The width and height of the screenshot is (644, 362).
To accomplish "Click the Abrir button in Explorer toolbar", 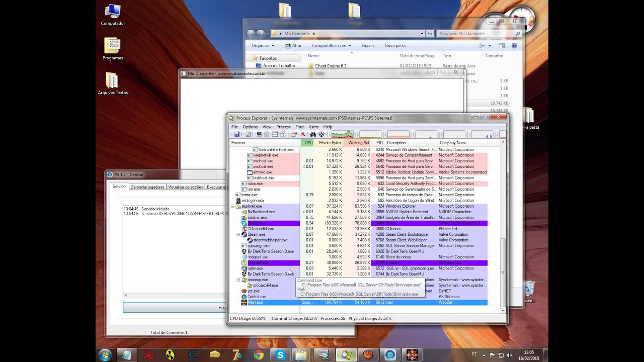I will (293, 45).
